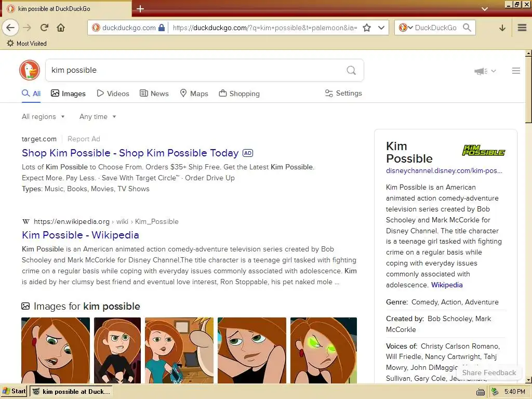Open the megaphone share feedback menu
This screenshot has height=399, width=532.
tap(485, 71)
